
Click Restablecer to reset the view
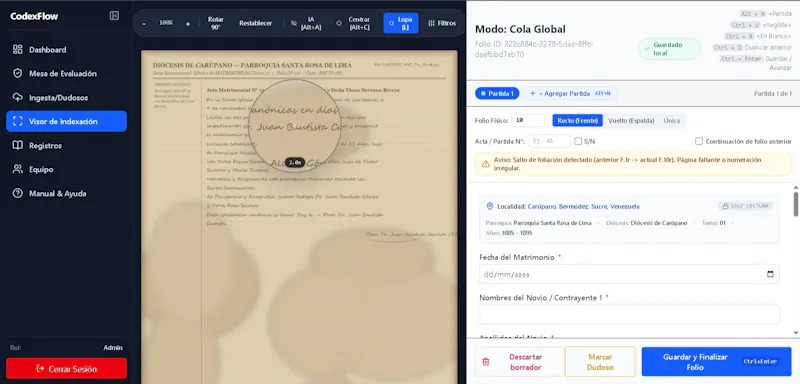(256, 23)
